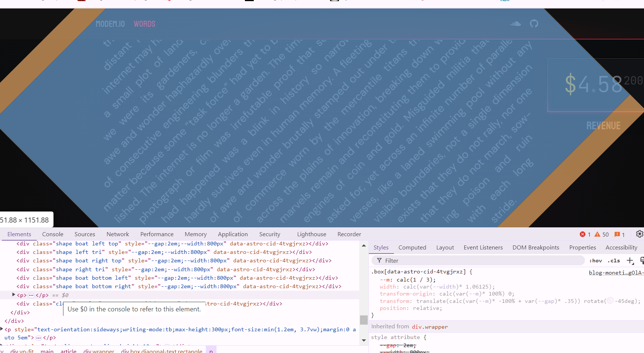Viewport: 644px width, 353px height.
Task: Click the ellipsis badge in selected p element
Action: pos(31,295)
